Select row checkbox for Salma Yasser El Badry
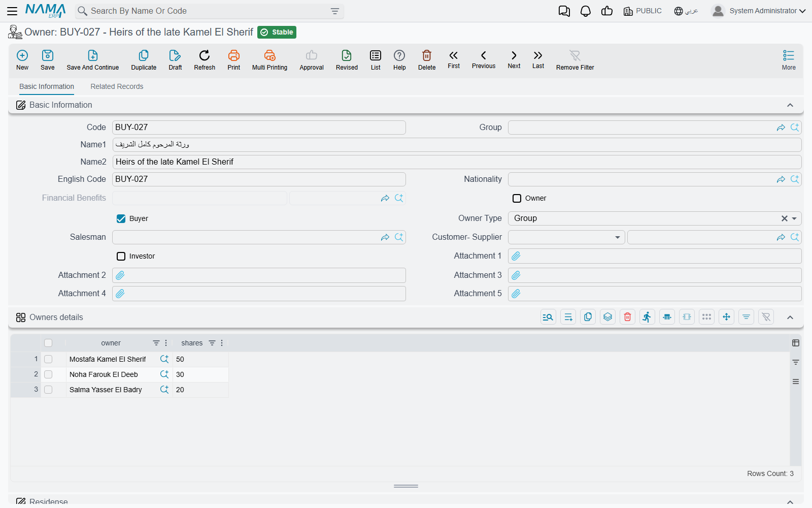 pos(48,390)
